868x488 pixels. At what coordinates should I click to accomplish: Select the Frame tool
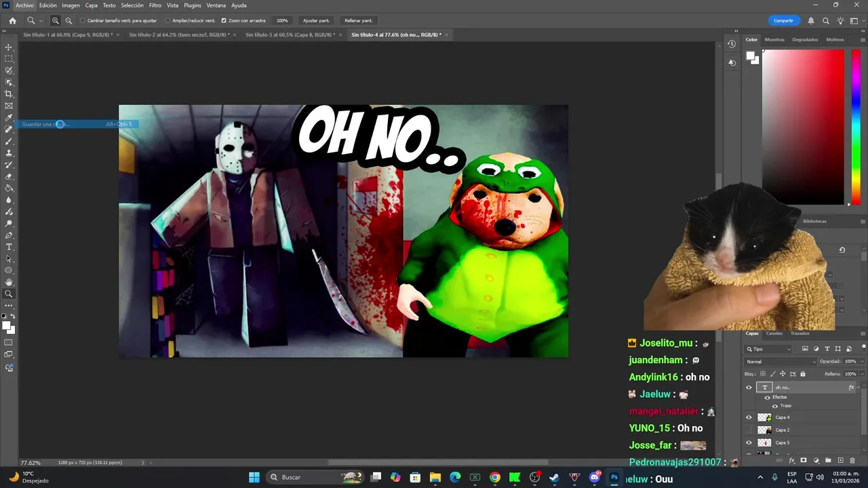(x=9, y=106)
